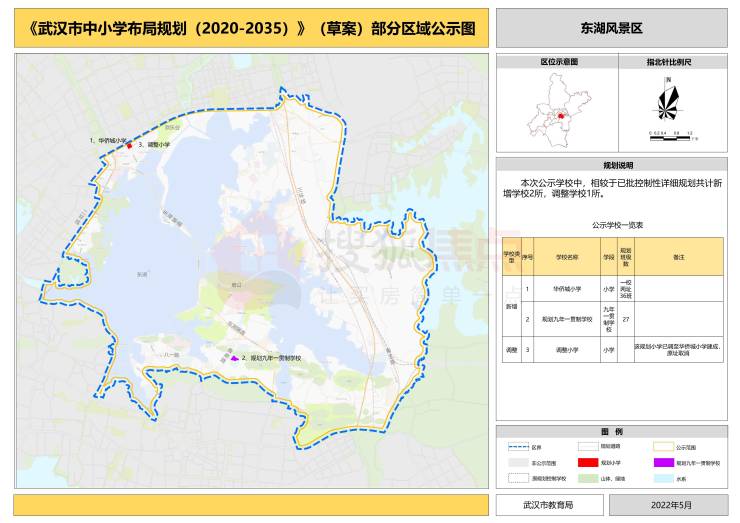Viewport: 740px width, 523px height.
Task: Click the 规划小学 legend label
Action: point(611,463)
